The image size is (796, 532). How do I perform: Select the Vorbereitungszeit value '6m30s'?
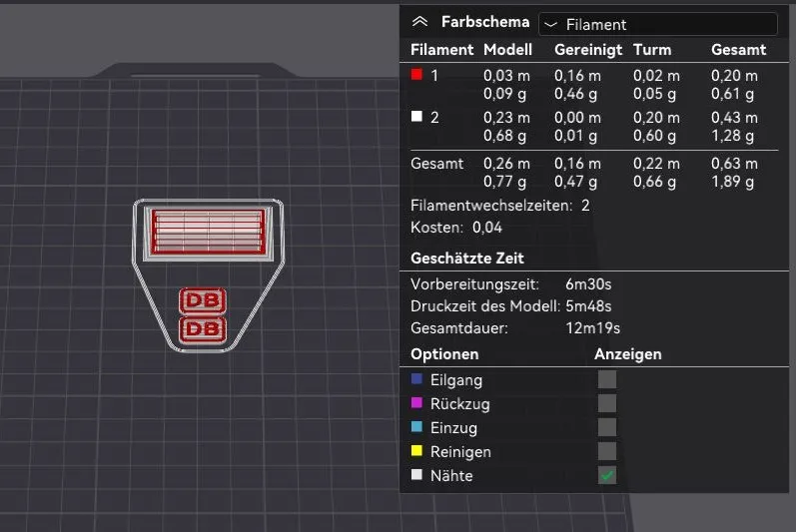pyautogui.click(x=588, y=284)
